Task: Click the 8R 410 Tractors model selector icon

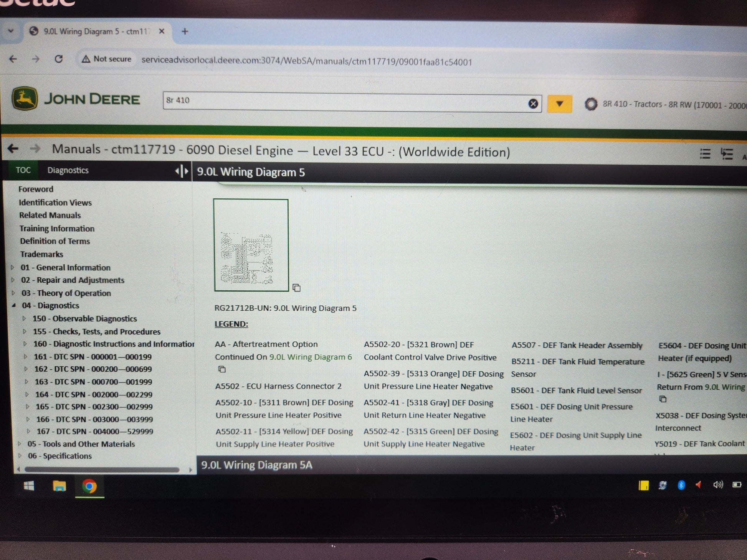Action: click(x=591, y=104)
